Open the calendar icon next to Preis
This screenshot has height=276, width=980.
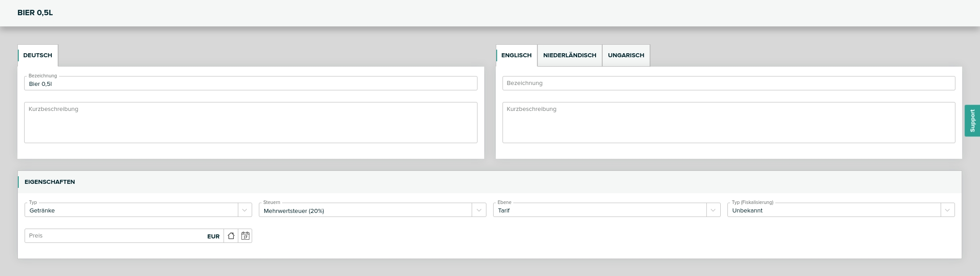pos(245,236)
